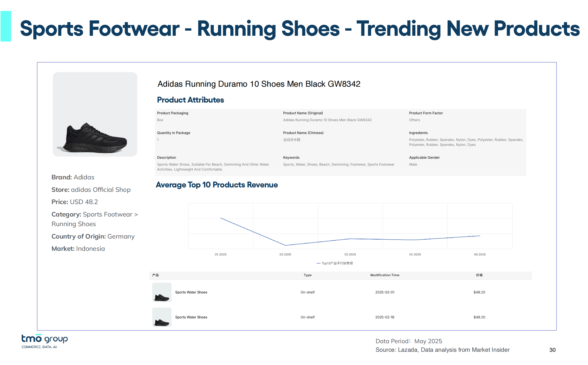The height and width of the screenshot is (365, 588).
Task: Click the Modification Time column header
Action: click(385, 275)
